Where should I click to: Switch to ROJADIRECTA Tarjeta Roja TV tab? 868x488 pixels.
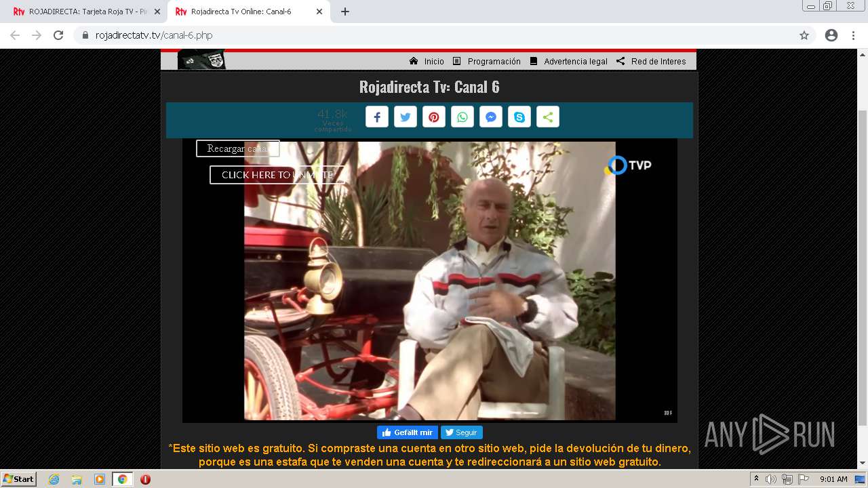tap(86, 12)
